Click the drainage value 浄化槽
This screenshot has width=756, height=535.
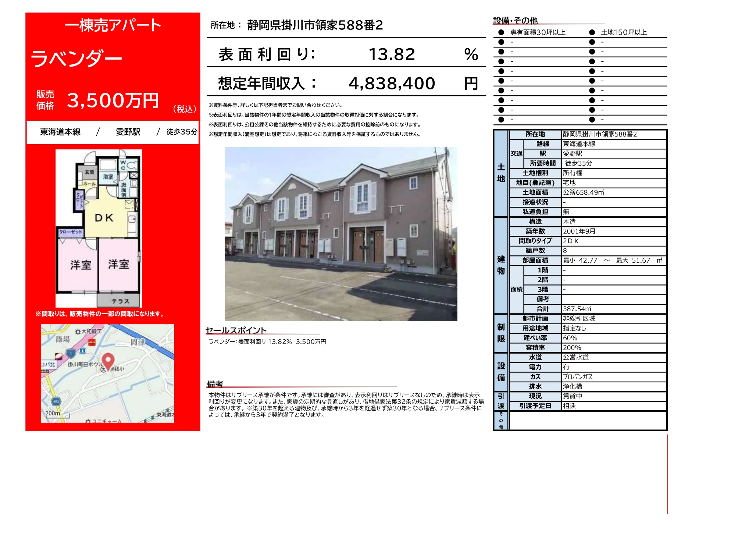click(573, 386)
